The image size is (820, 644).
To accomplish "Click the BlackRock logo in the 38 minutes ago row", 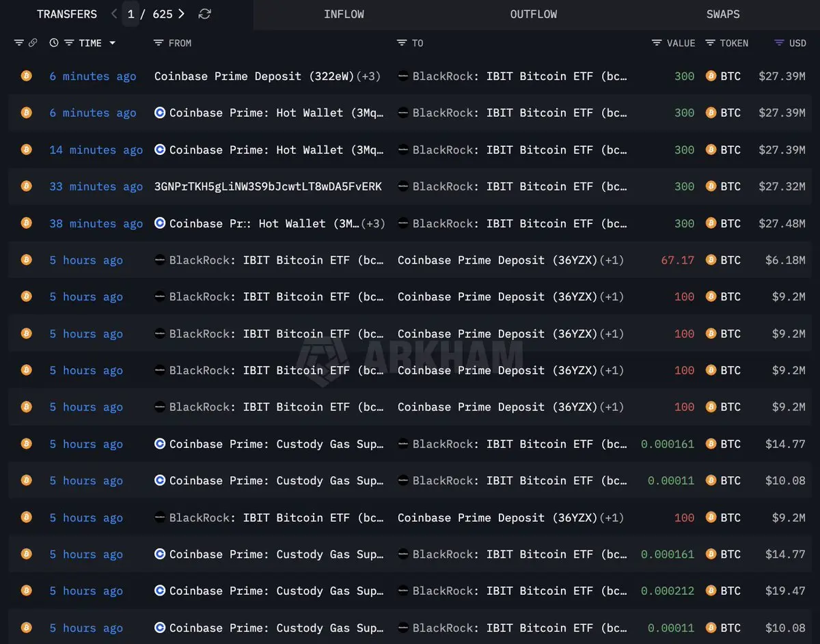I will 403,223.
